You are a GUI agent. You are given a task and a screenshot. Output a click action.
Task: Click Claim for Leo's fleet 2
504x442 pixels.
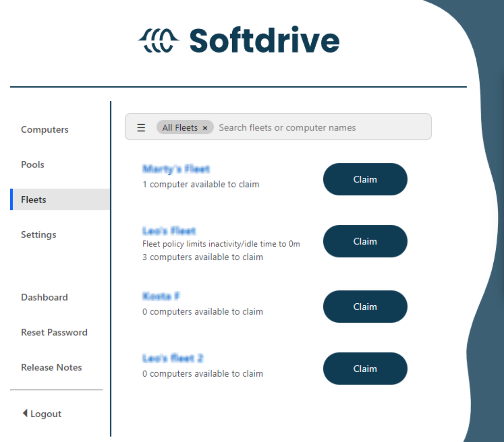[365, 368]
